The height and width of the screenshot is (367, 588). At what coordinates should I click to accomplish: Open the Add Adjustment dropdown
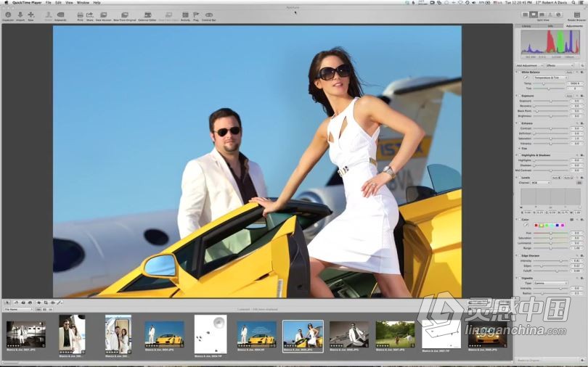click(x=529, y=65)
